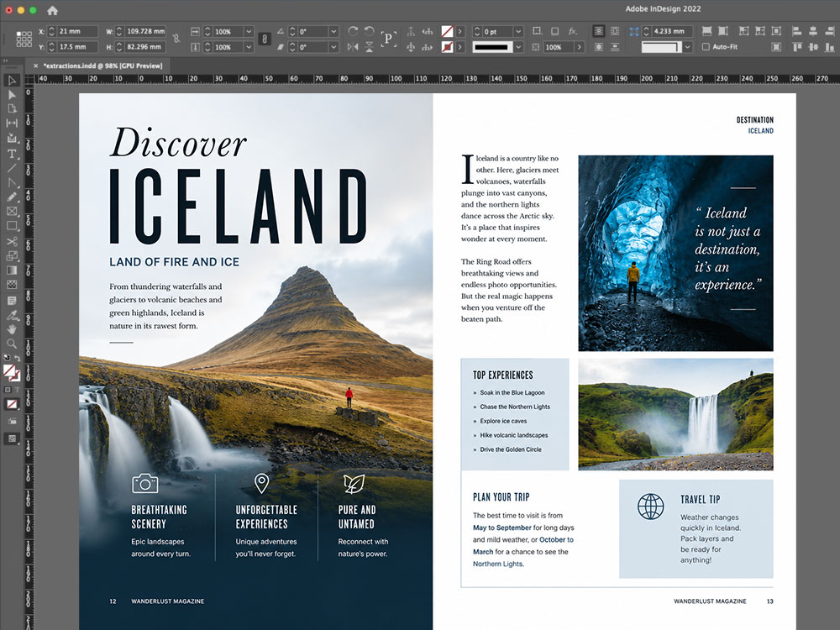The width and height of the screenshot is (840, 630).
Task: Toggle Wrap Around Bounding Box button
Action: (x=615, y=31)
